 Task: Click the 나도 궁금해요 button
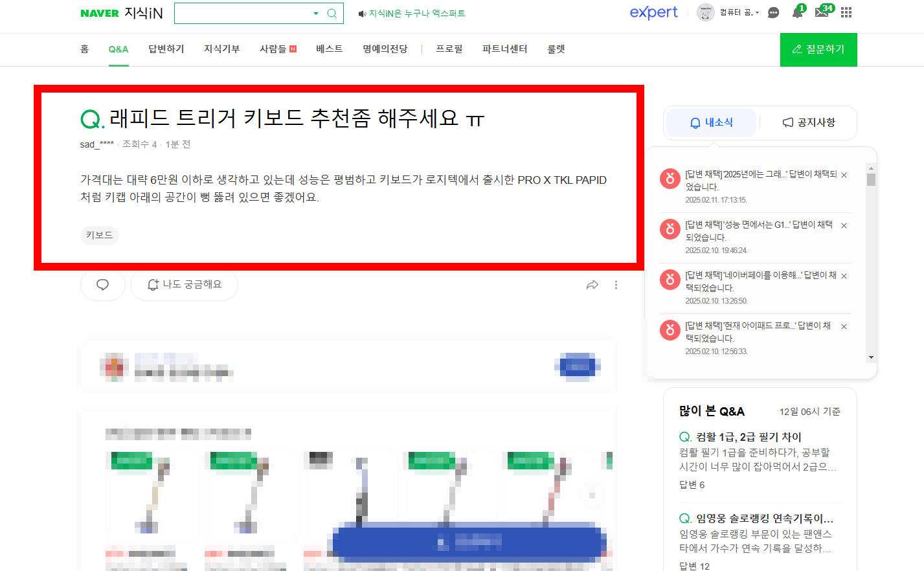(185, 285)
